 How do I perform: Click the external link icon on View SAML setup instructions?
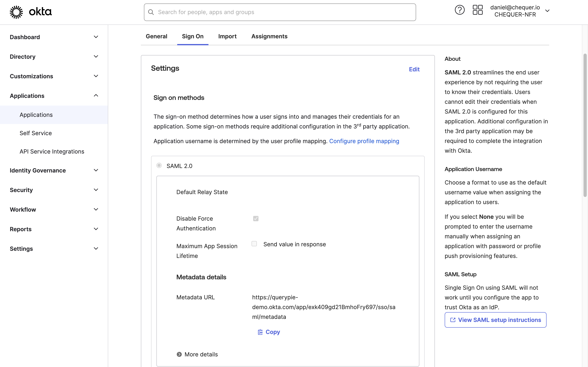click(453, 320)
